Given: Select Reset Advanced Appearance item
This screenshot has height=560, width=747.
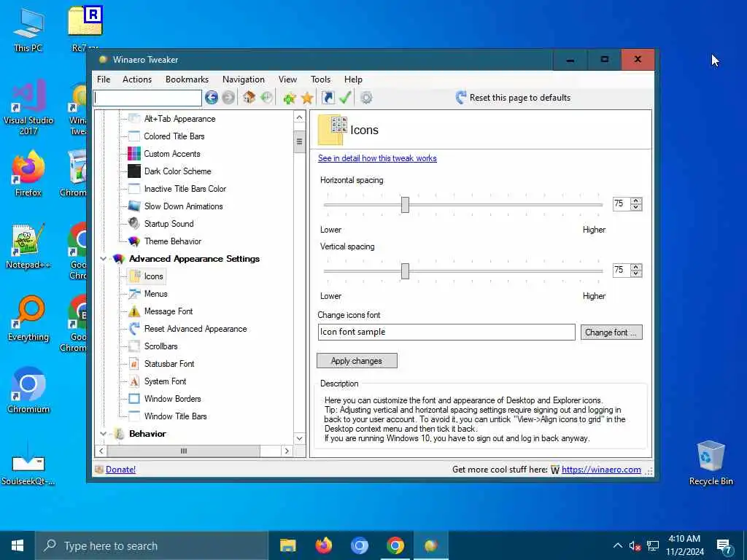Looking at the screenshot, I should tap(196, 329).
